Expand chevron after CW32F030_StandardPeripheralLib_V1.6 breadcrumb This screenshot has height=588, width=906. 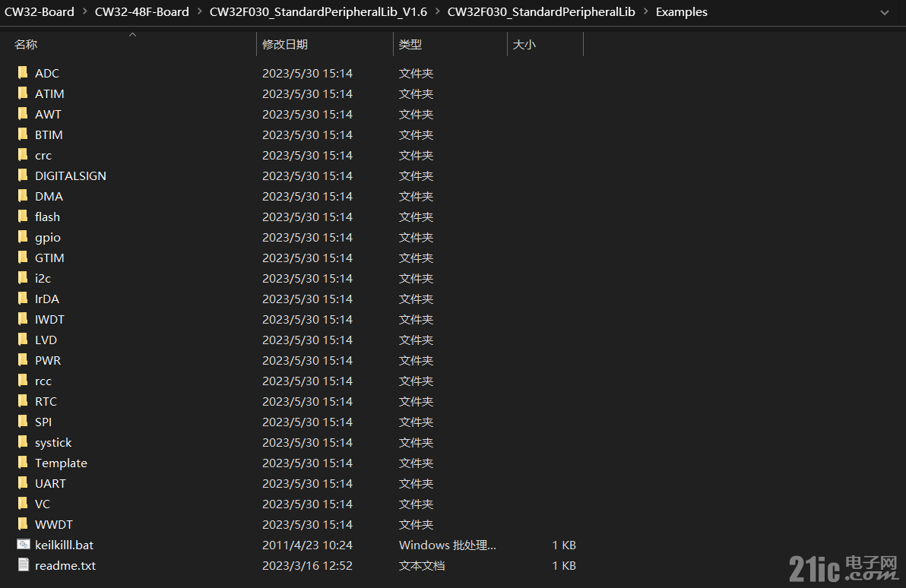click(x=437, y=11)
